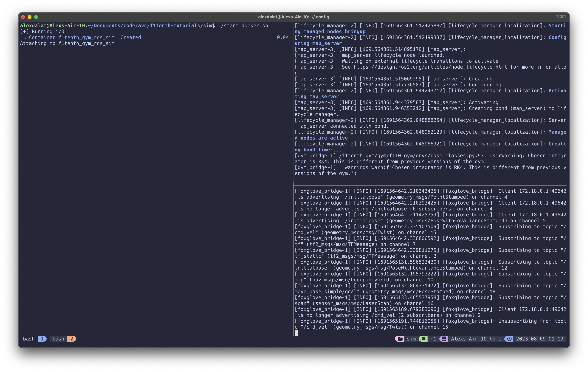Click the 'f1' session name in status bar

(x=433, y=339)
